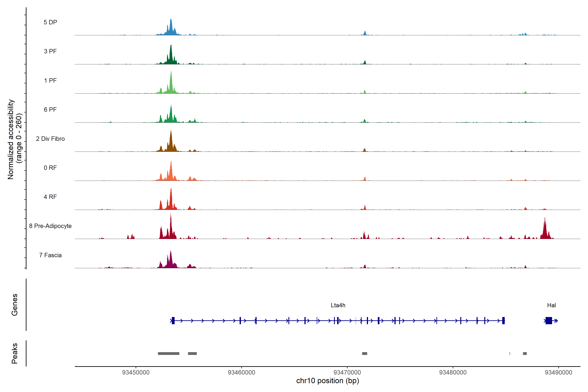Click the chr10 position axis title
The image size is (588, 392).
pos(327,381)
